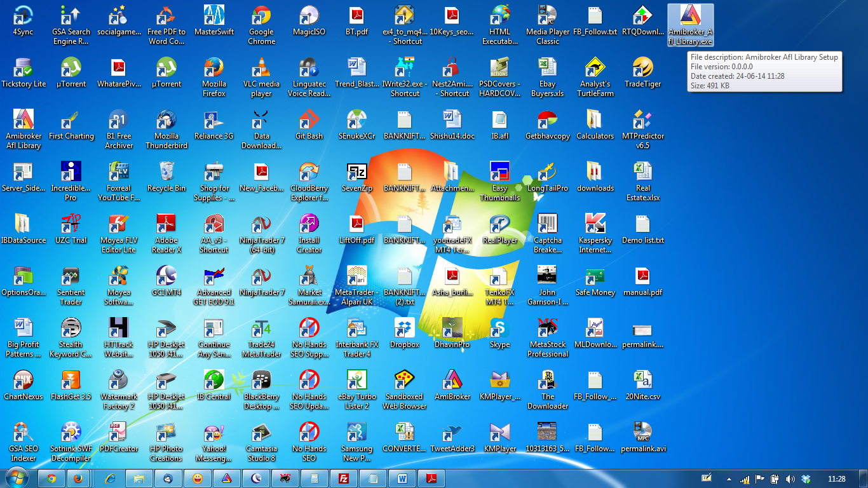Select the Ebay Buyers.xls file
The image size is (868, 488).
tap(548, 78)
